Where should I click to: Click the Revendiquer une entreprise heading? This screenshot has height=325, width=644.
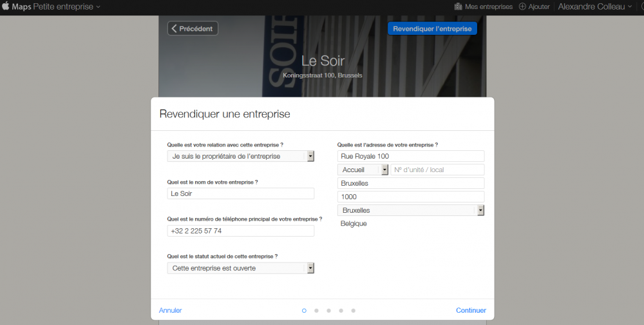(225, 114)
